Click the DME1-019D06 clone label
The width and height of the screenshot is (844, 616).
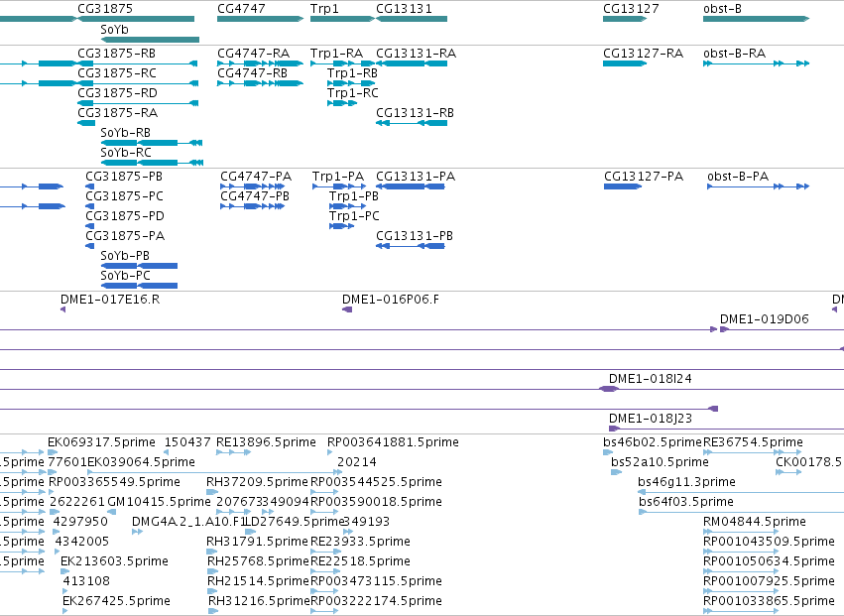[765, 319]
